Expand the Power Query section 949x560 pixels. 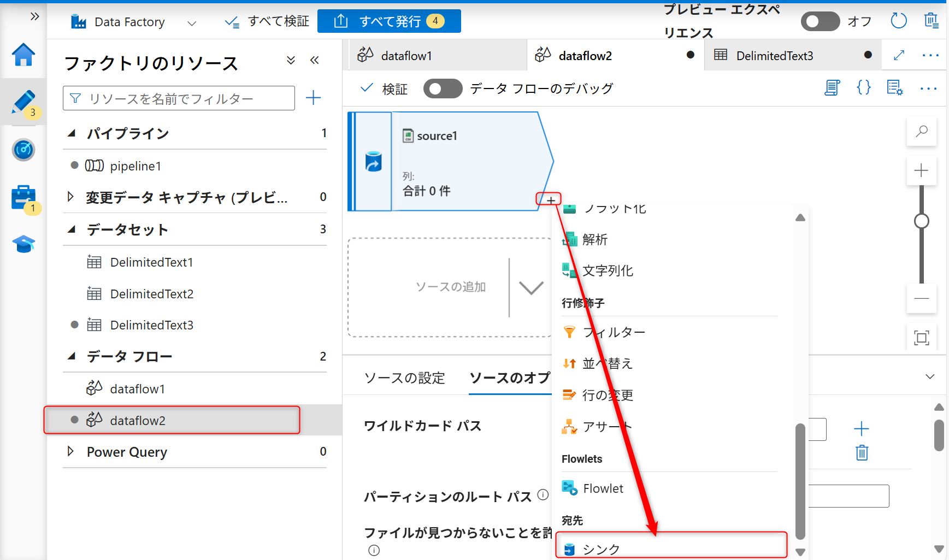click(70, 452)
